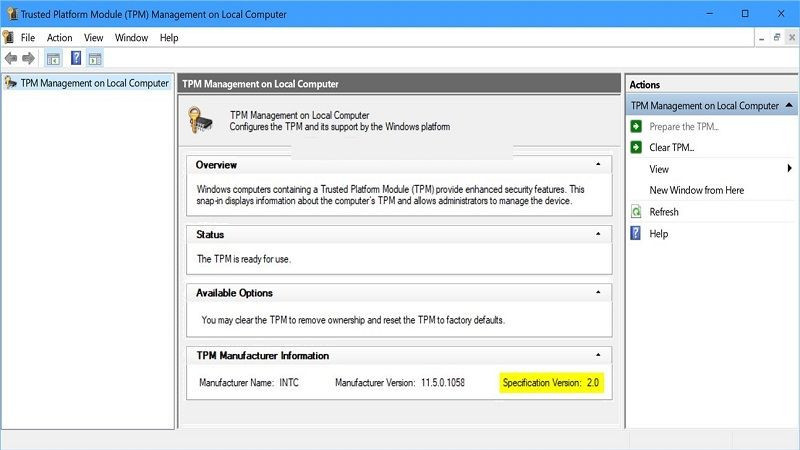The image size is (800, 450).
Task: Click the green Prepare the TPM icon
Action: (636, 127)
